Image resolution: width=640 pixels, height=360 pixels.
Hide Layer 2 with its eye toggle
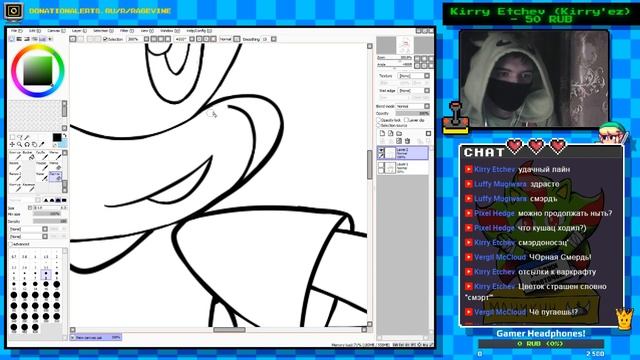coord(381,151)
